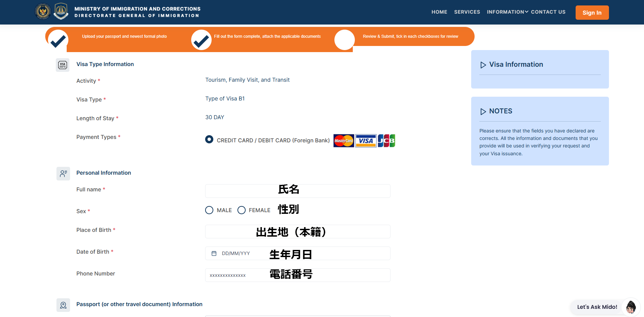Click the MasterCard payment logo

[x=344, y=141]
